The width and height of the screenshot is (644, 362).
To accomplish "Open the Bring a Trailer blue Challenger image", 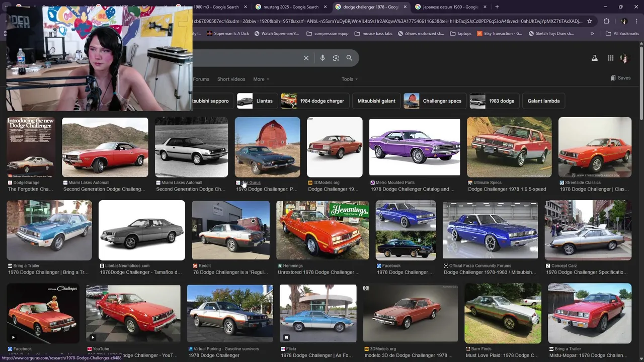I will pyautogui.click(x=49, y=230).
